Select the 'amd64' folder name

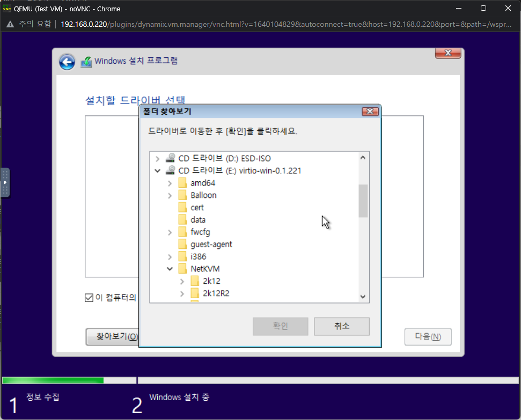tap(203, 183)
